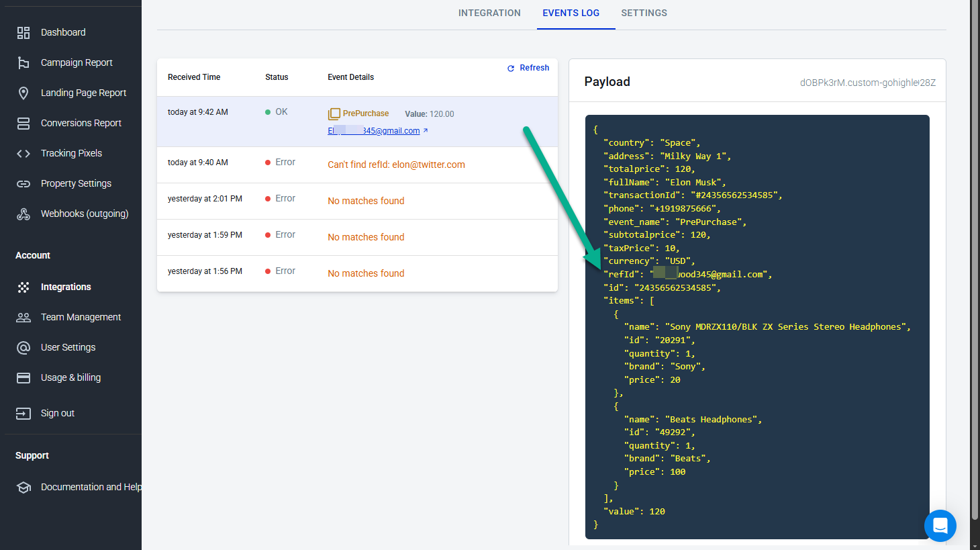Click the Payload heading
The width and height of the screenshot is (980, 550).
[607, 81]
